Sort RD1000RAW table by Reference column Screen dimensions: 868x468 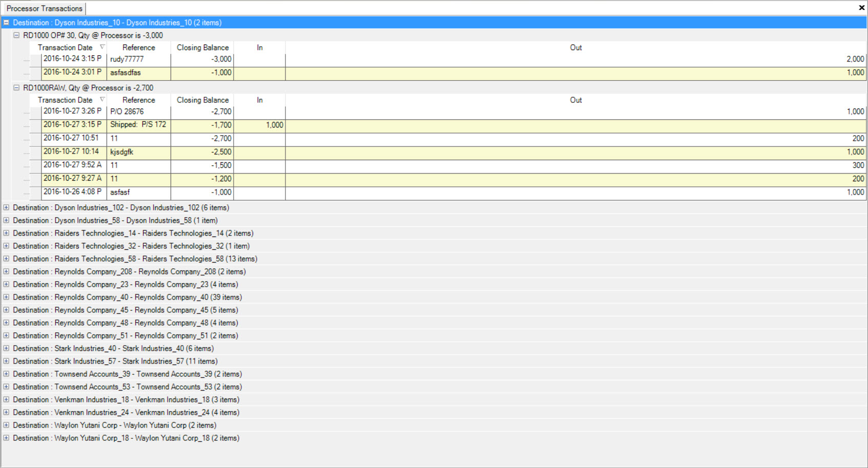click(x=138, y=100)
